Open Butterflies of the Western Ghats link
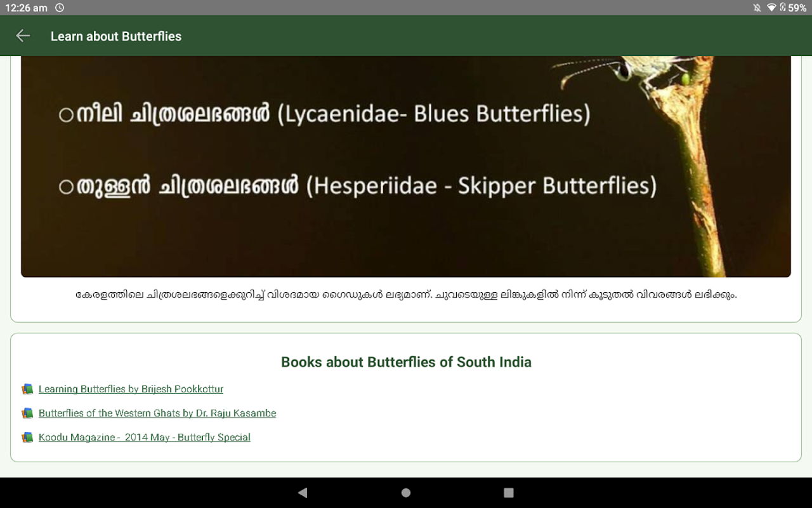This screenshot has width=812, height=508. tap(157, 413)
